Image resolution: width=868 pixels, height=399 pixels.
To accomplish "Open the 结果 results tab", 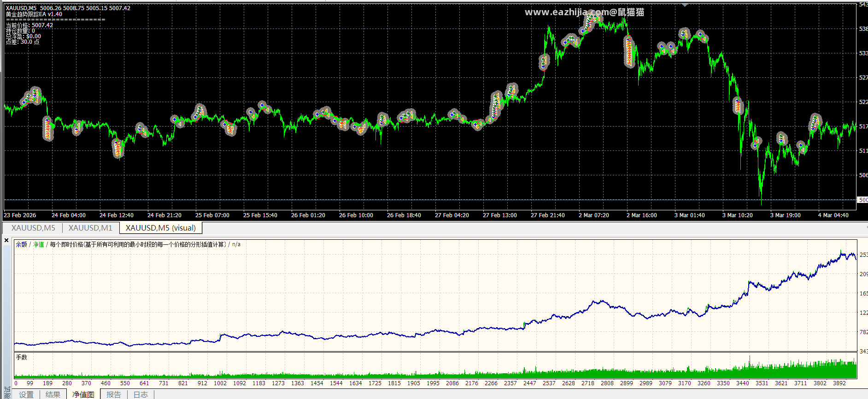I will (53, 394).
